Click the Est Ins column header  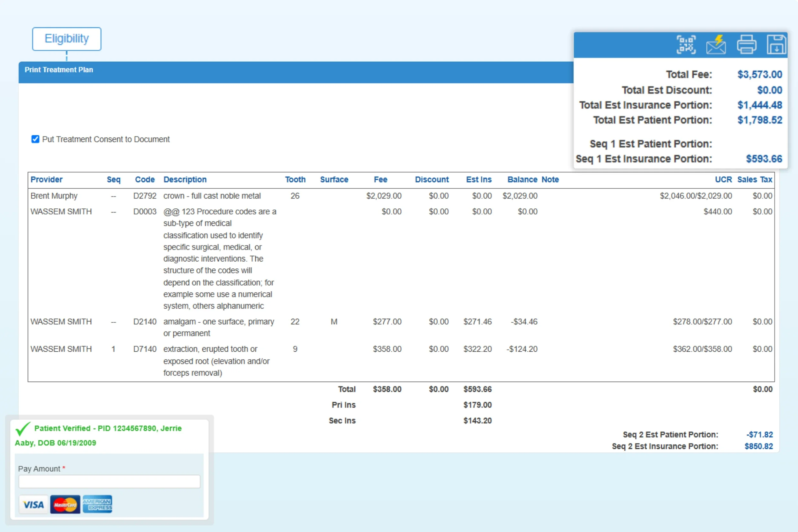pyautogui.click(x=479, y=179)
